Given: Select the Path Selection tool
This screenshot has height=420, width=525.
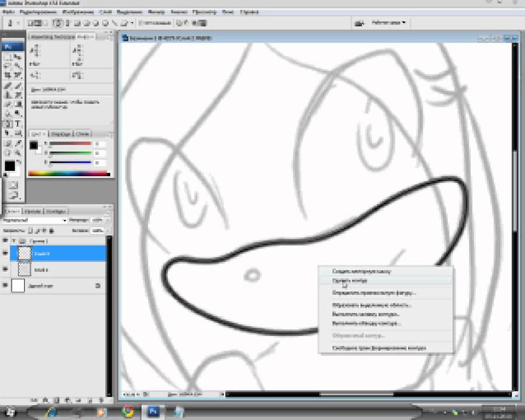Looking at the screenshot, I should 8,134.
